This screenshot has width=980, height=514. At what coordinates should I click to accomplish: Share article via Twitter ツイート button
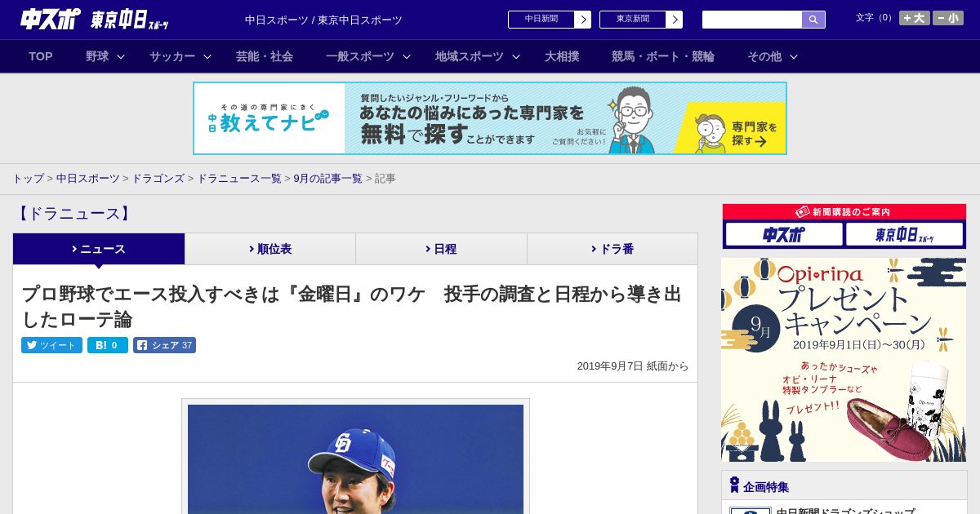coord(51,345)
